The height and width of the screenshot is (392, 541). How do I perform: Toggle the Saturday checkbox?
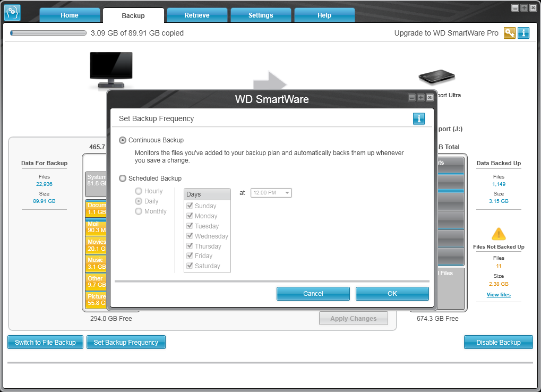(190, 266)
